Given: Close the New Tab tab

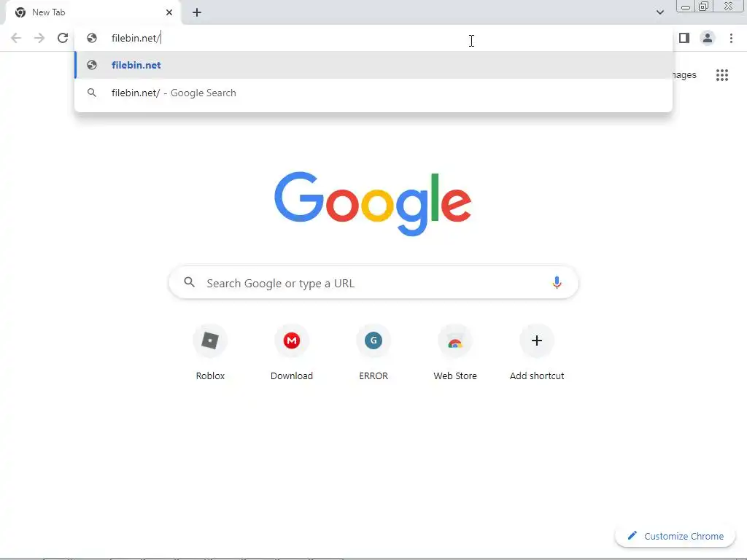Looking at the screenshot, I should click(169, 12).
